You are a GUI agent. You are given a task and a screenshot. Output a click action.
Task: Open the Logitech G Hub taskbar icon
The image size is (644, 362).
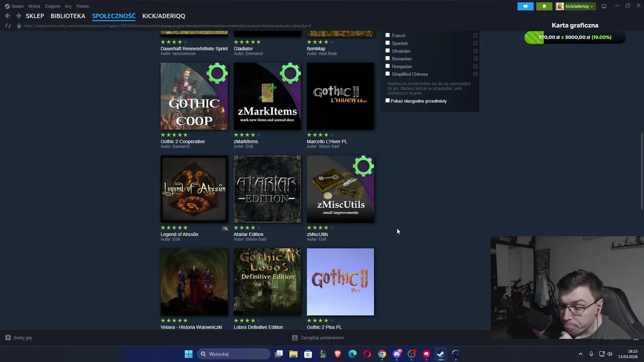456,354
